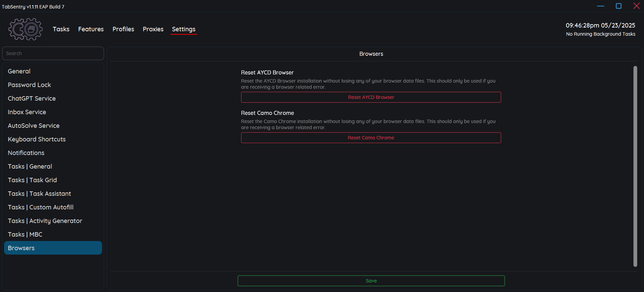The width and height of the screenshot is (644, 292).
Task: Click the No Running Background Tasks status
Action: point(600,34)
